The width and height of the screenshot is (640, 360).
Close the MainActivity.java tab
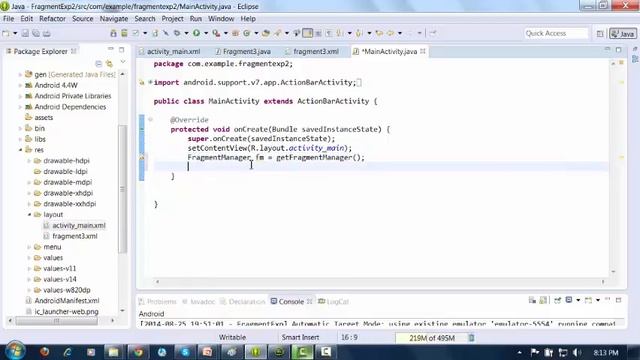(423, 51)
